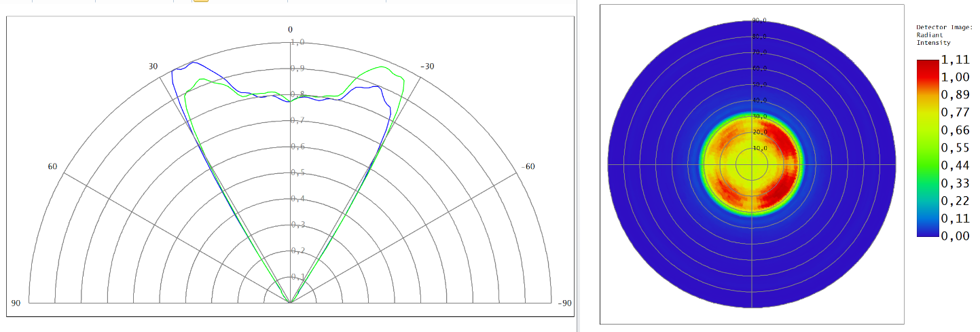Click the -30 angle label on polar plot
The image size is (980, 332).
tap(428, 66)
